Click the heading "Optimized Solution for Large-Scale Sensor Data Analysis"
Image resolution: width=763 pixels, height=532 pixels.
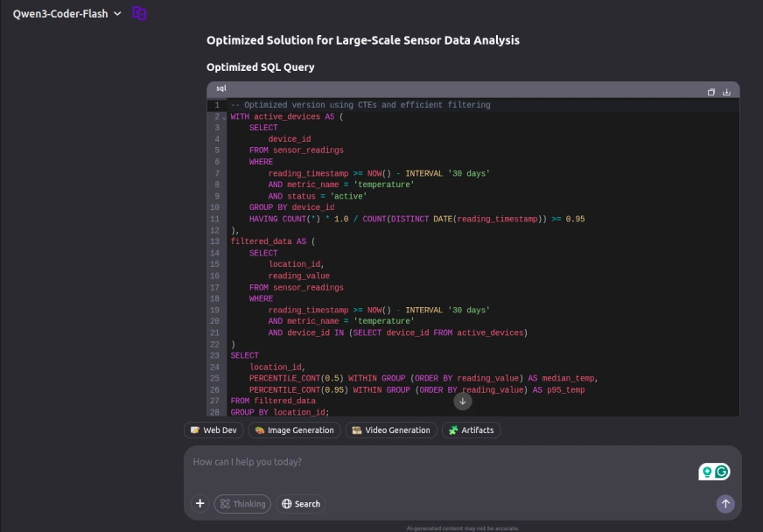[363, 40]
